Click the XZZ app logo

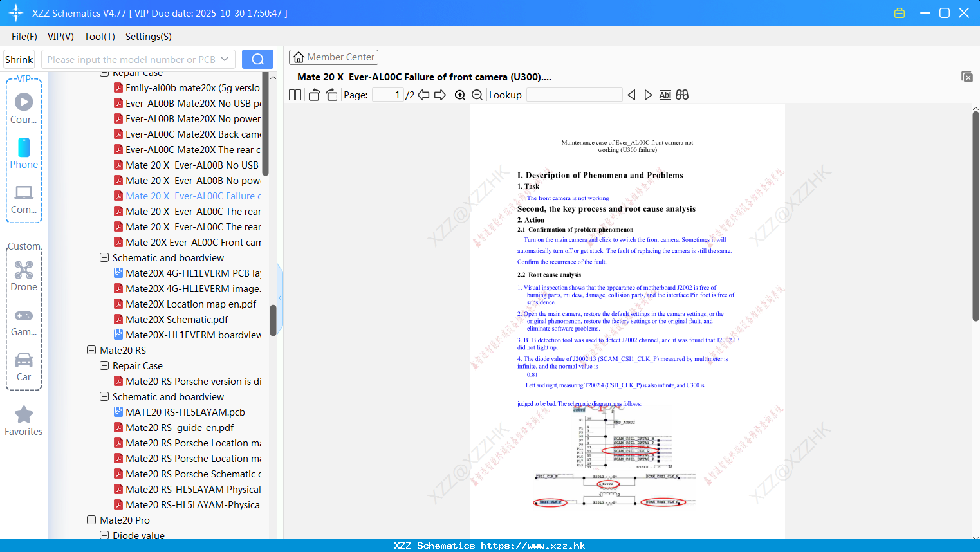point(16,13)
